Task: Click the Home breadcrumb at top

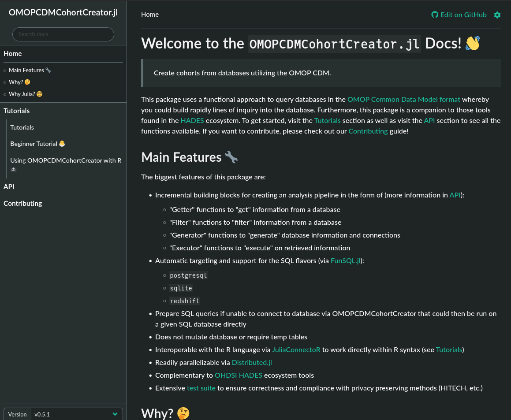Action: 150,15
